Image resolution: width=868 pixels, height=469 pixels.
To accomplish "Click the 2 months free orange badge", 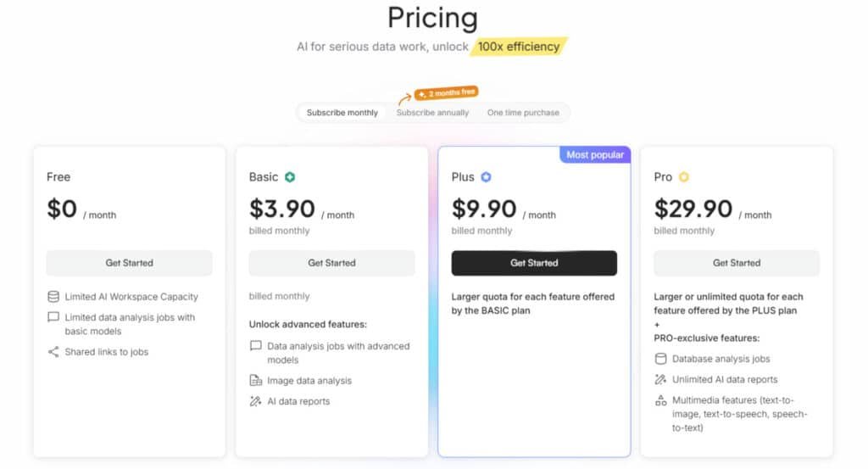I will [446, 94].
